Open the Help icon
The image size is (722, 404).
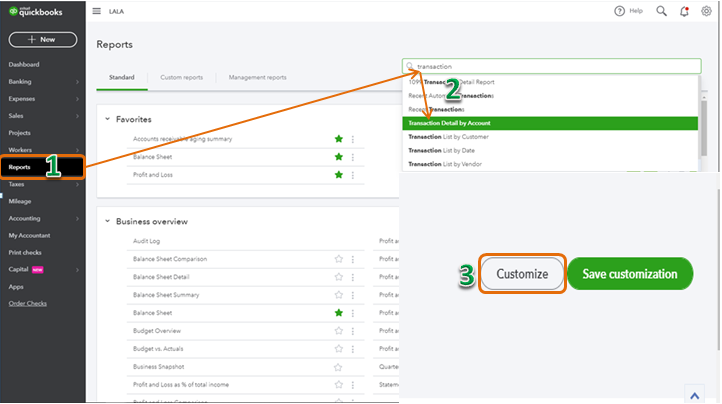click(x=622, y=11)
